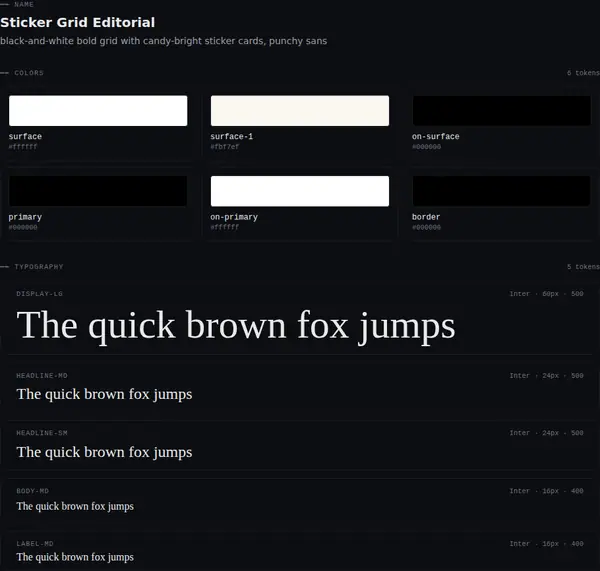
Task: Select the white on-primary color swatch
Action: 300,191
